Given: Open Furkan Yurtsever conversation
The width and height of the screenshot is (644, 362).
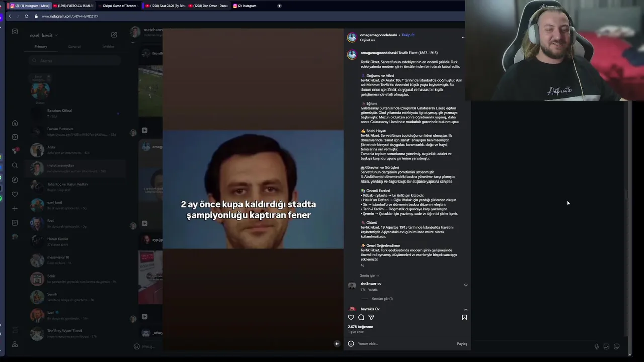Looking at the screenshot, I should click(74, 132).
